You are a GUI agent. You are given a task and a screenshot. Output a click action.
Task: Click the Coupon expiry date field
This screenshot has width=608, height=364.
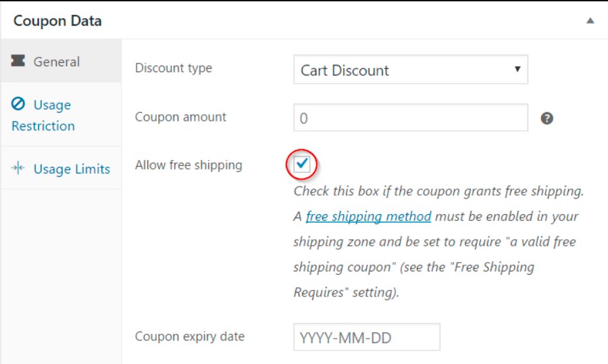click(366, 337)
